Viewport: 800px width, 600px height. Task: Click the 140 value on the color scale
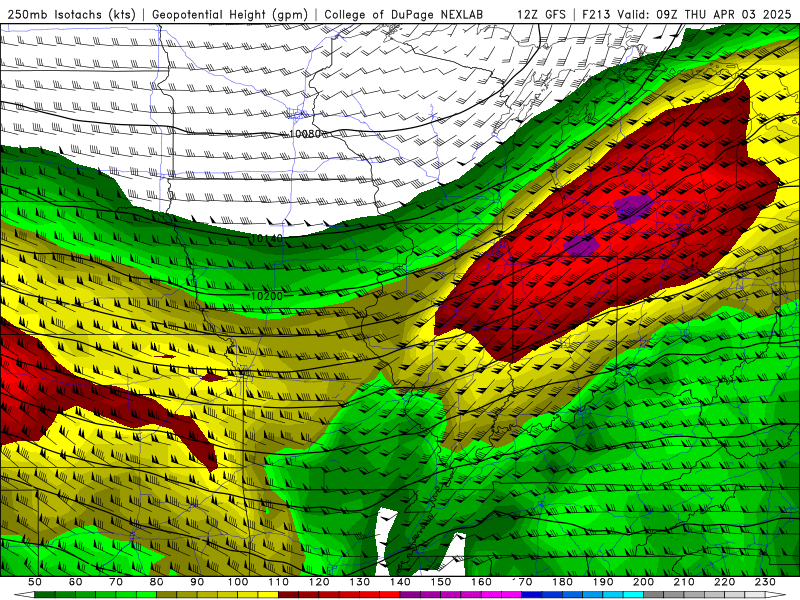click(x=400, y=582)
